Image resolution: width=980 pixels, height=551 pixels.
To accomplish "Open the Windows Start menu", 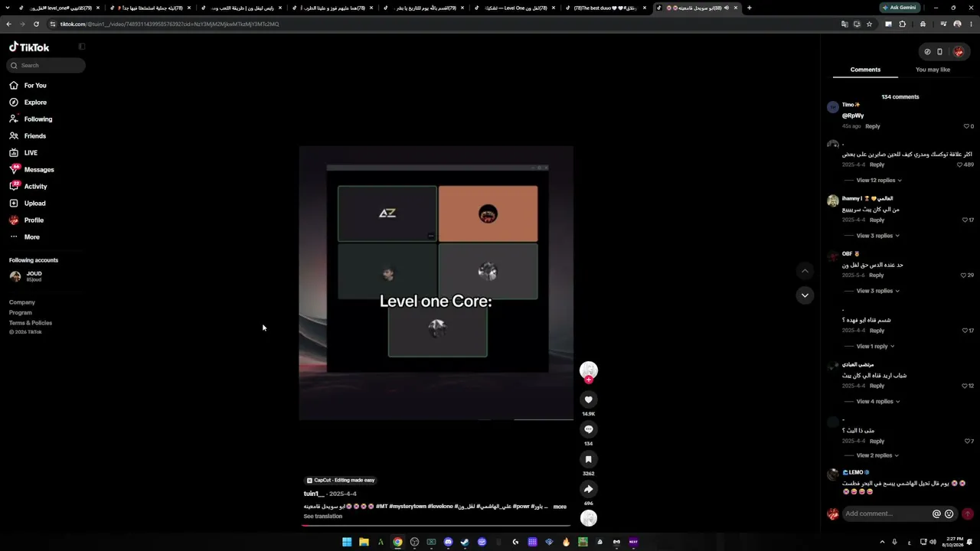I will pyautogui.click(x=347, y=542).
